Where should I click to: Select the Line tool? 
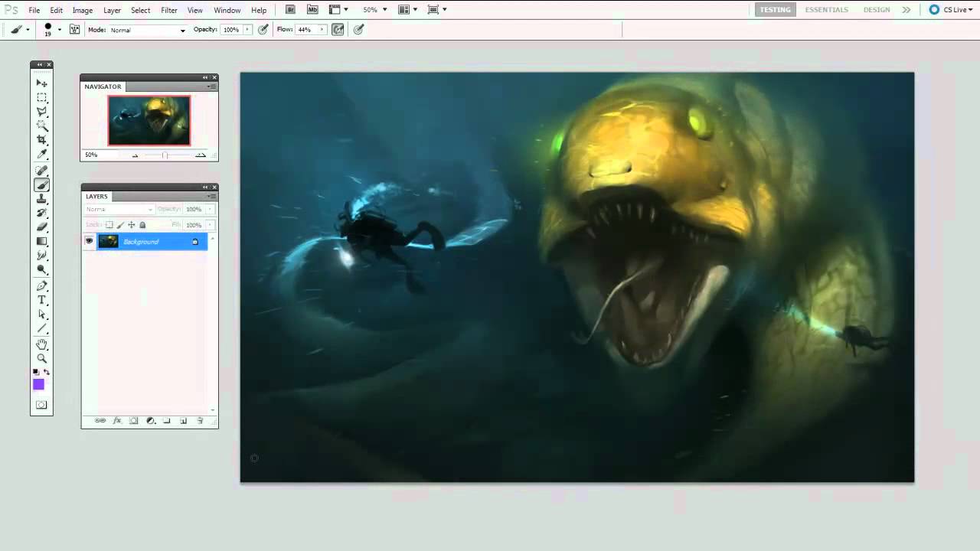click(42, 329)
